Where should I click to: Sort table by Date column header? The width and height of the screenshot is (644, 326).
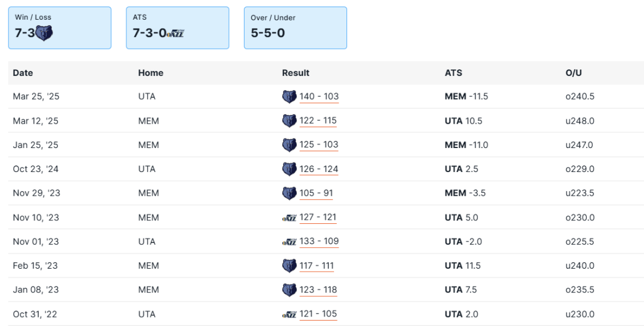[x=23, y=73]
